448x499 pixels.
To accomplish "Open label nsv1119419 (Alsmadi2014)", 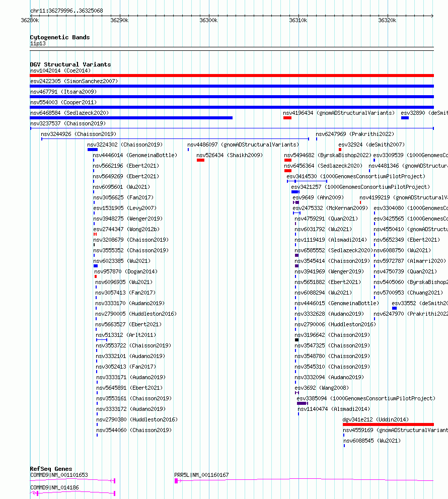I will click(331, 240).
